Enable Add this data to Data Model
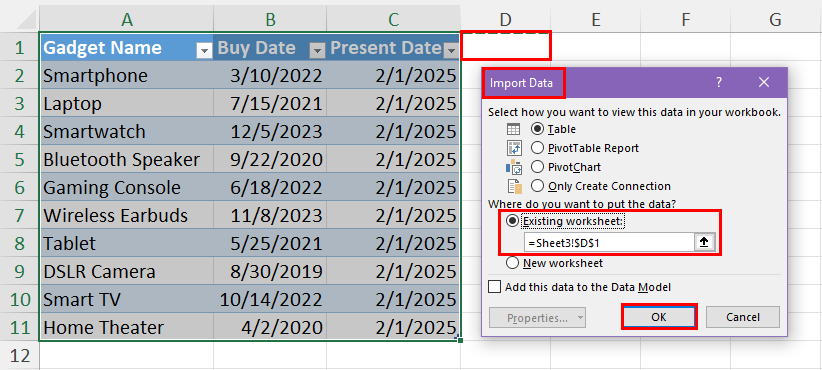 pyautogui.click(x=494, y=287)
